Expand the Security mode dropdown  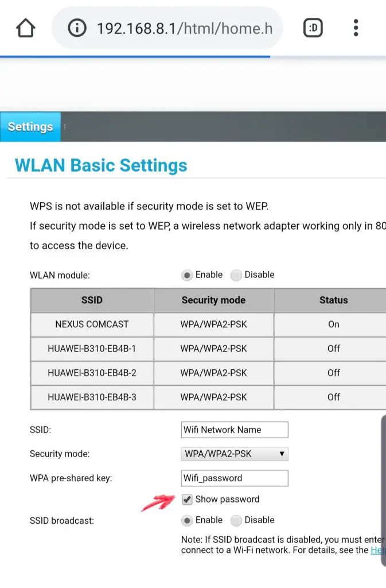[x=234, y=454]
